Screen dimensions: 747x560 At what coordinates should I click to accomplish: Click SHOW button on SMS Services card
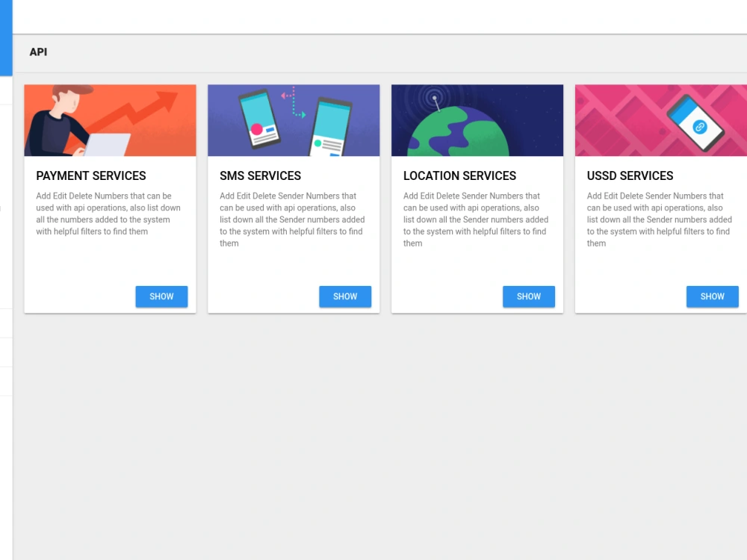coord(345,296)
